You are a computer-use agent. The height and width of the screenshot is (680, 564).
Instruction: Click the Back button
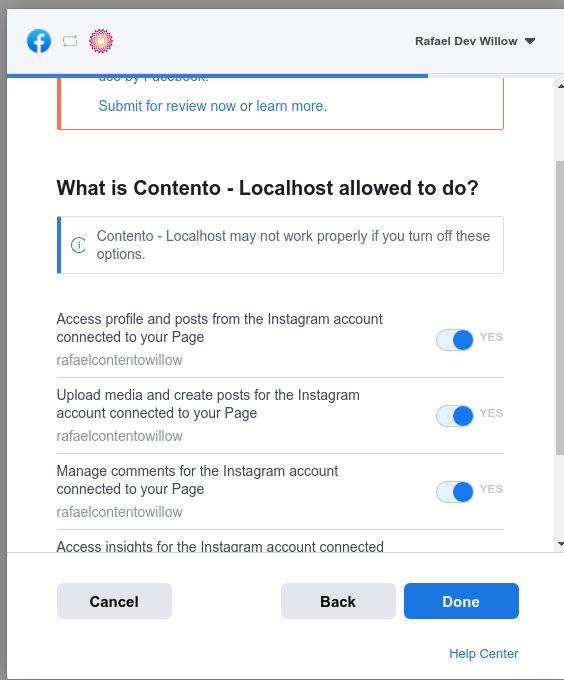338,601
